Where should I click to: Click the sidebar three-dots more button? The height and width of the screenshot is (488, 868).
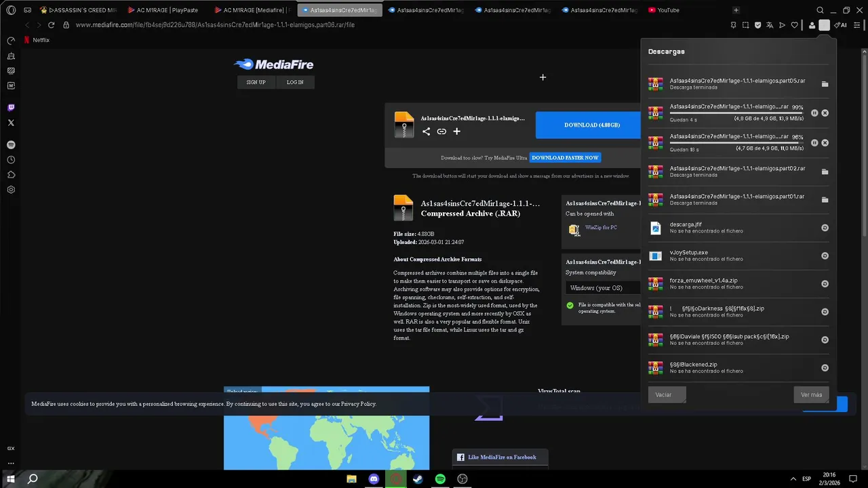click(x=11, y=464)
